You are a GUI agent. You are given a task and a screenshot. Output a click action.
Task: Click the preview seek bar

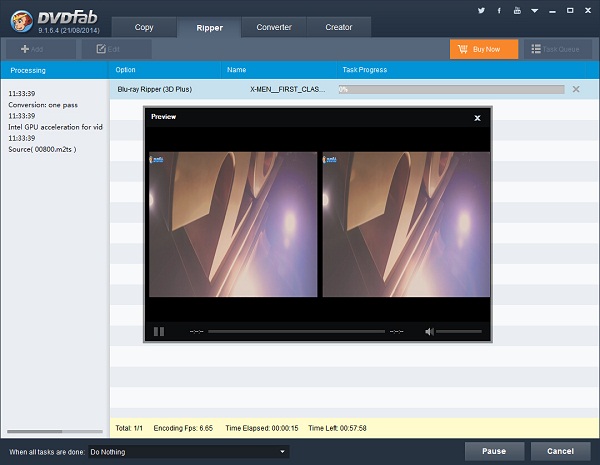(x=297, y=331)
